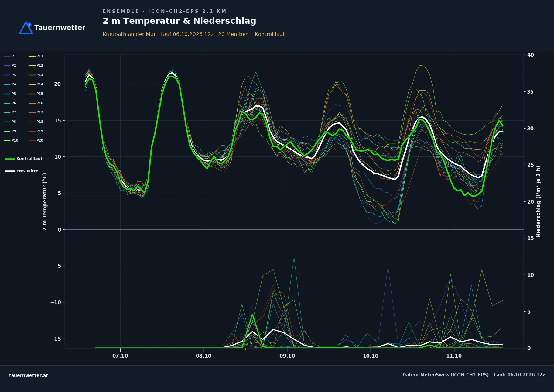Select the P9 legend entry
Viewport: 554px width, 392px height.
point(10,131)
